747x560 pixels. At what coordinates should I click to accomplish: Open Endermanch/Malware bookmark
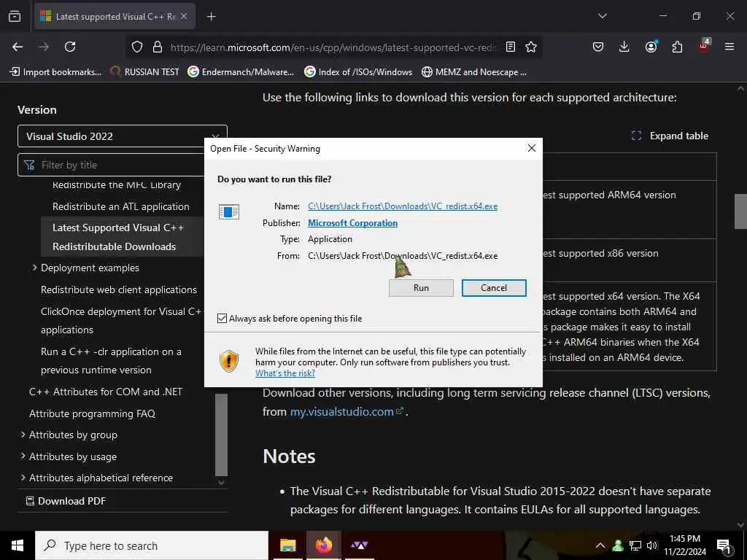[x=241, y=72]
